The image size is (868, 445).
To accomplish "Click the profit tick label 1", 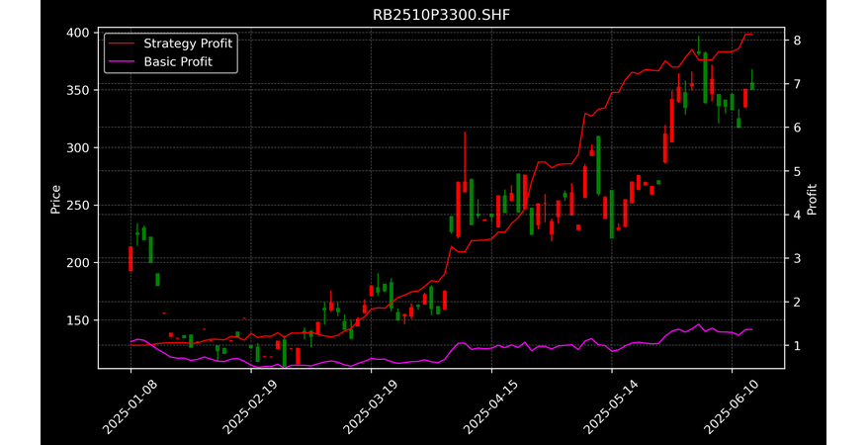I will (x=798, y=346).
